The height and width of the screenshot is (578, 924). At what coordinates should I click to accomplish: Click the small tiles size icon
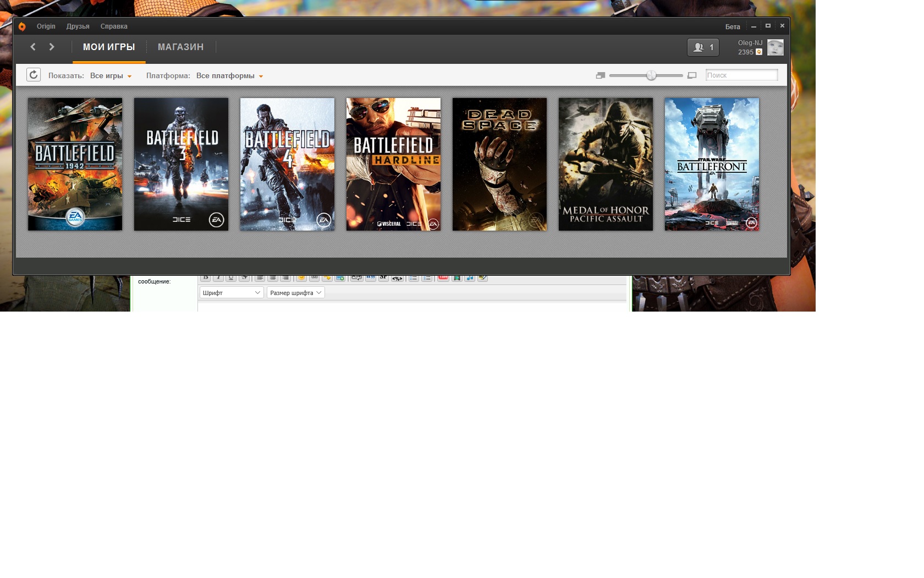(x=601, y=75)
